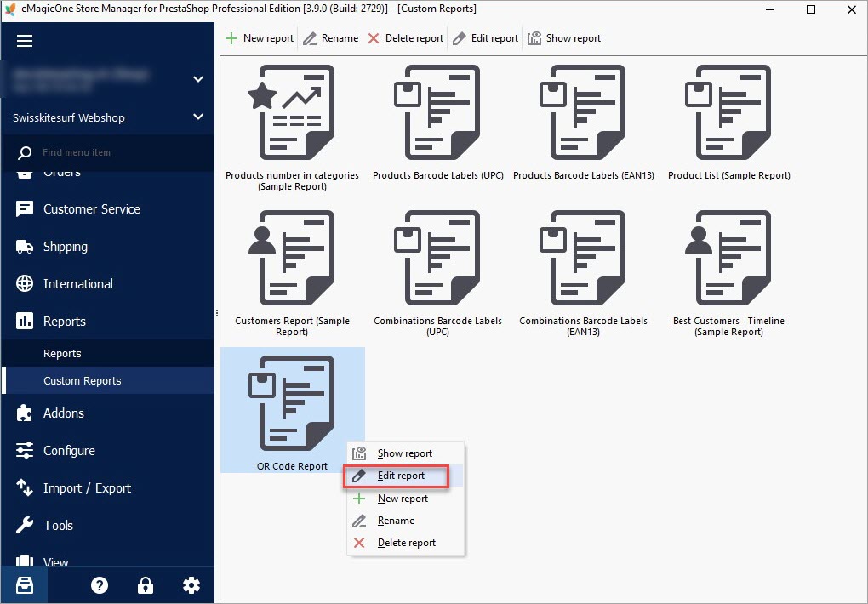
Task: Click the Tools wrench icon
Action: click(x=25, y=525)
